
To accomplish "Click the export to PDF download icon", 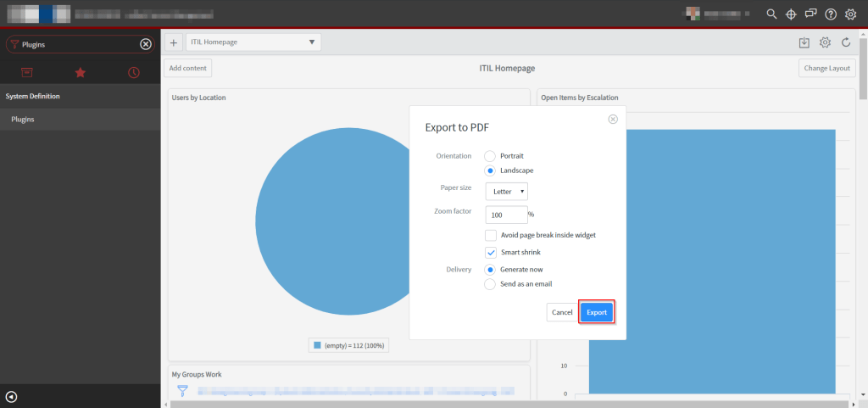I will coord(804,42).
